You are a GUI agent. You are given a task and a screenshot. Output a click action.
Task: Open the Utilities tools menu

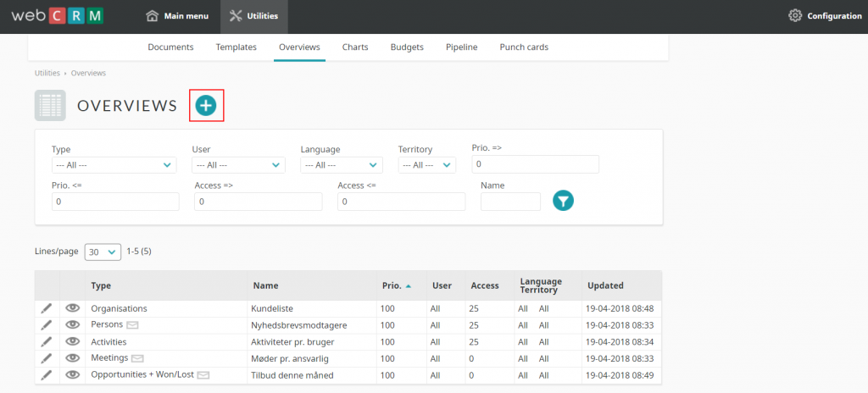point(253,16)
